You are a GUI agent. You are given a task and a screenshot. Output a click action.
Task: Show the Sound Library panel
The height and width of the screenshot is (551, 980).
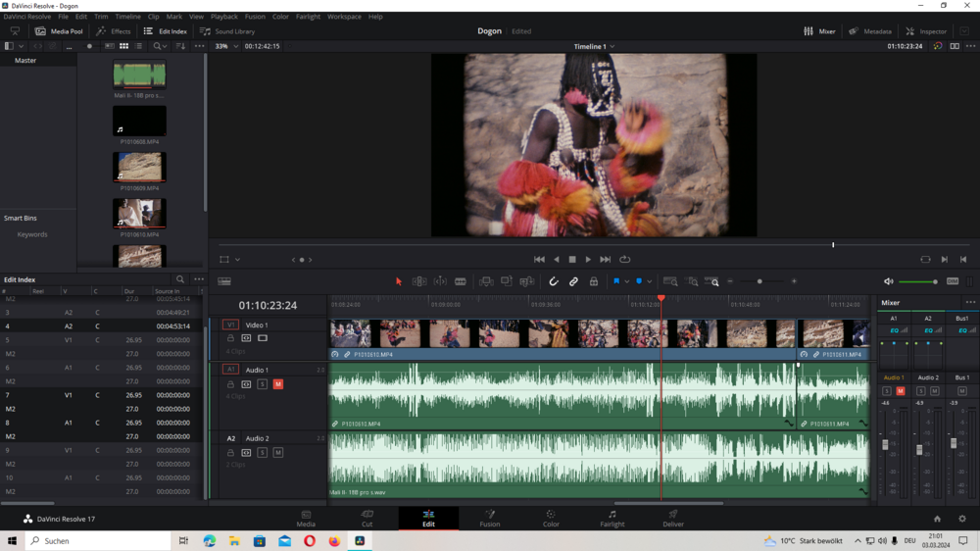tap(227, 31)
